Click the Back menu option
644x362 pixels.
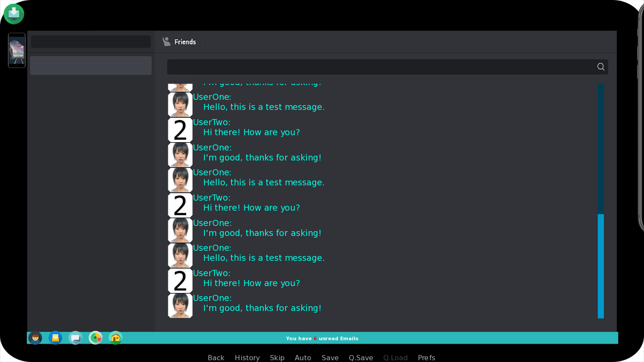[216, 358]
